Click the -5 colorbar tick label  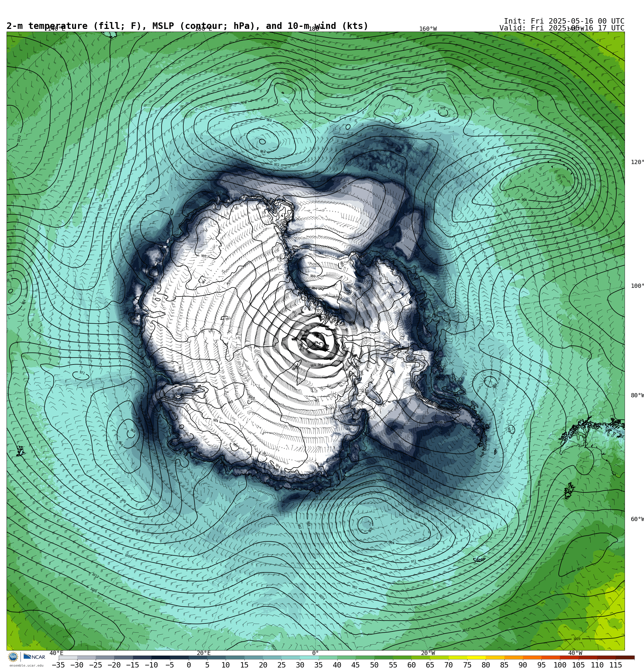pyautogui.click(x=170, y=665)
